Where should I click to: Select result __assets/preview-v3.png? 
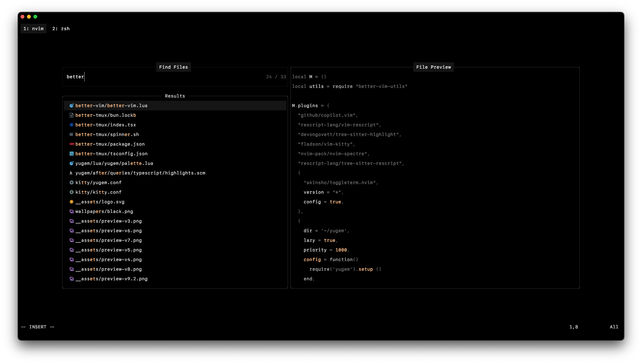pyautogui.click(x=175, y=221)
